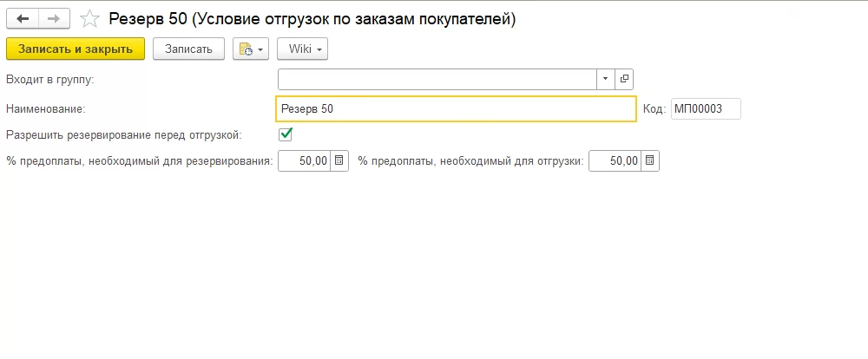
Task: Click the back navigation arrow
Action: coord(23,18)
